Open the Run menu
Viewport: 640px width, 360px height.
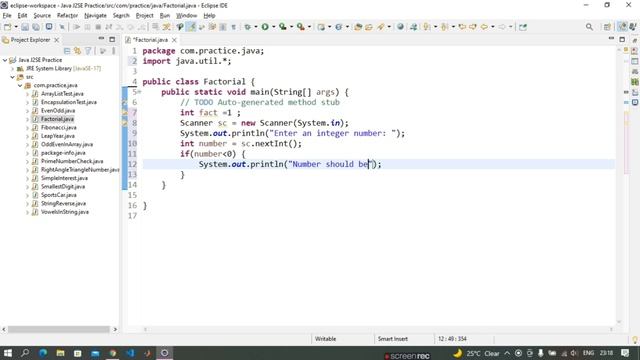(164, 16)
